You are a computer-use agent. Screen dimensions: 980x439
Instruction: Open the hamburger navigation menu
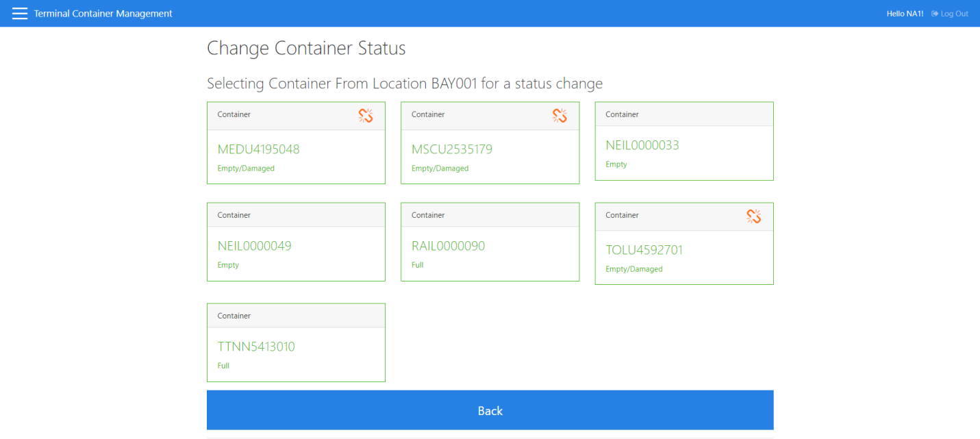(20, 14)
